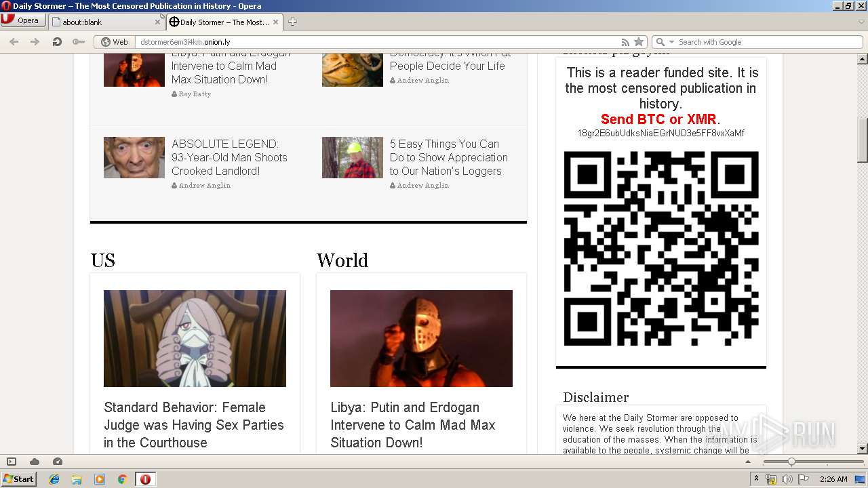
Task: Open the Web security badge
Action: pyautogui.click(x=115, y=42)
